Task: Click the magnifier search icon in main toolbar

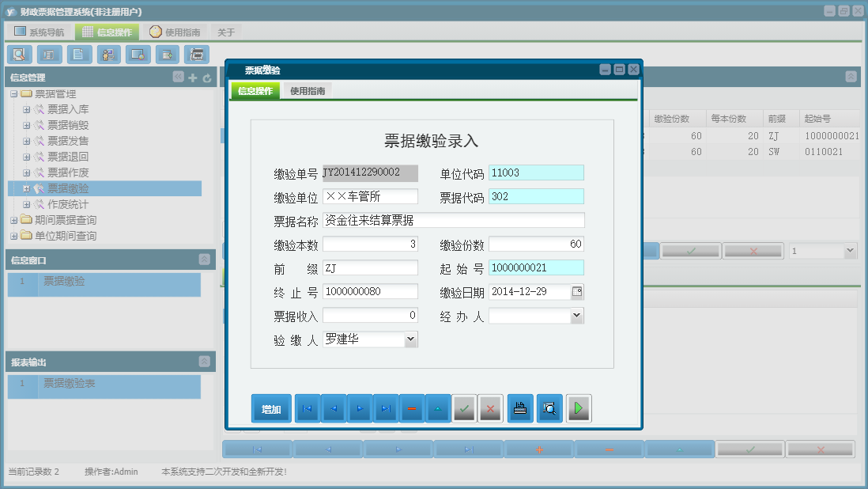Action: pyautogui.click(x=19, y=55)
